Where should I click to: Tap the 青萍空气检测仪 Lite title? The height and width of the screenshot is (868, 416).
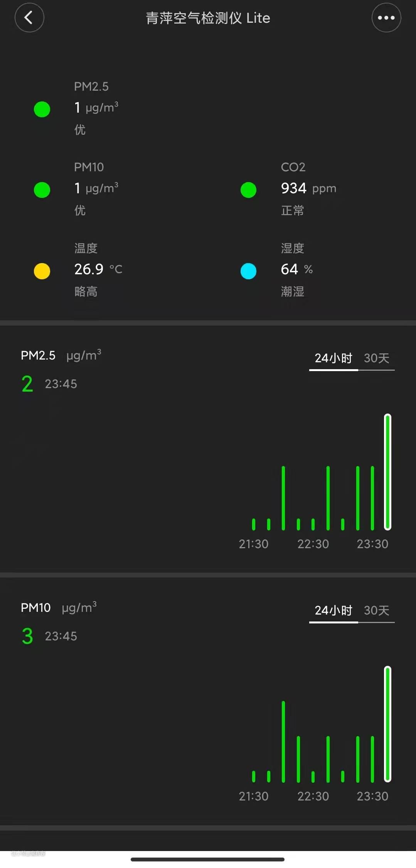[x=208, y=18]
